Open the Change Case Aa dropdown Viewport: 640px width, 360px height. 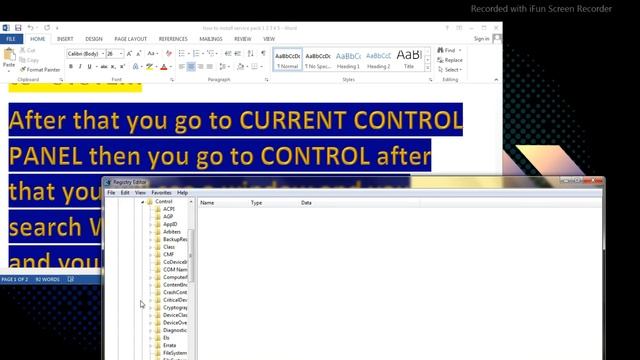click(153, 53)
